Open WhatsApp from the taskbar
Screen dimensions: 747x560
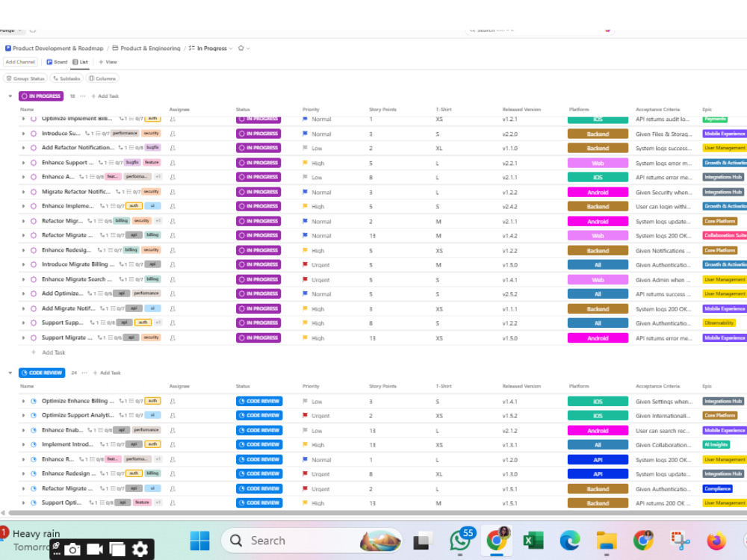click(x=459, y=541)
